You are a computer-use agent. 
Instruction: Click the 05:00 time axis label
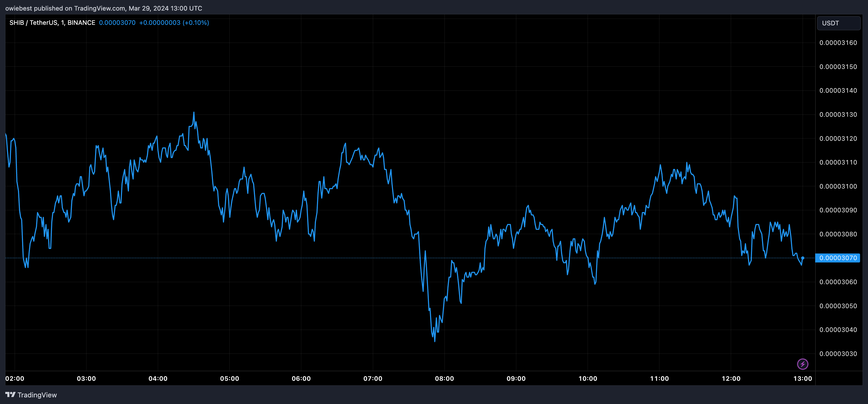click(230, 378)
